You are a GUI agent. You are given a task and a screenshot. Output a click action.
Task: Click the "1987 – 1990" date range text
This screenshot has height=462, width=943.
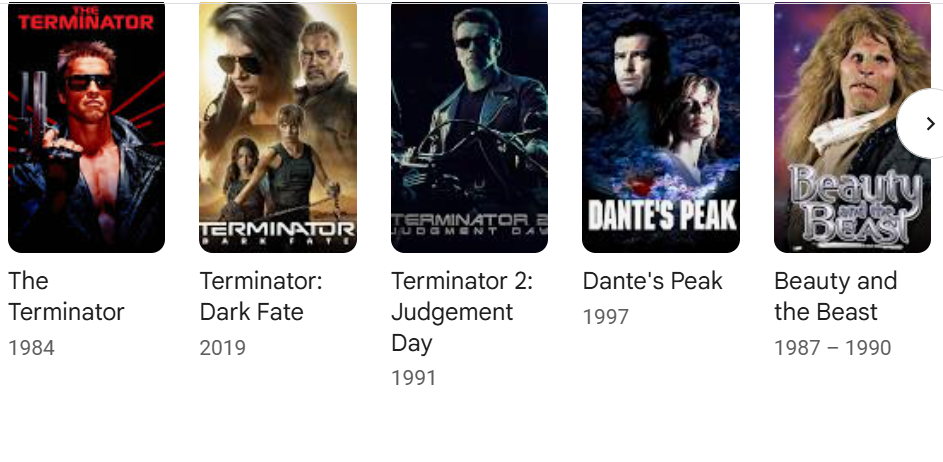click(832, 348)
